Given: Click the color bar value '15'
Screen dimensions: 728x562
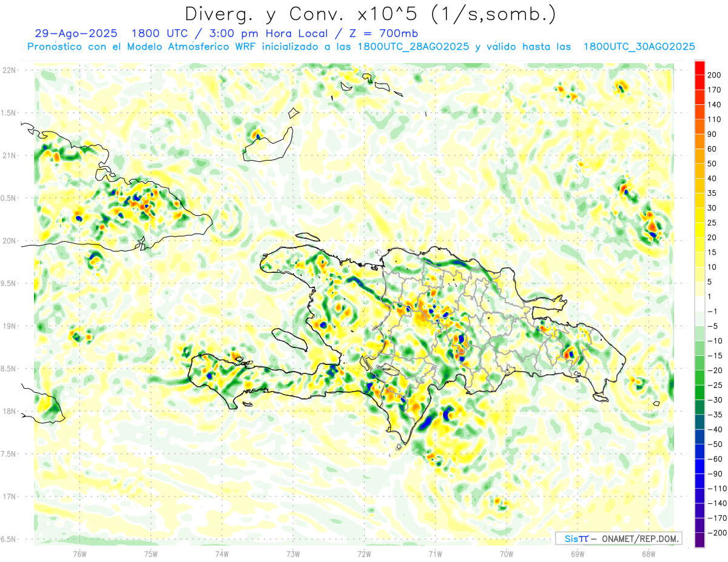Looking at the screenshot, I should click(x=712, y=252).
